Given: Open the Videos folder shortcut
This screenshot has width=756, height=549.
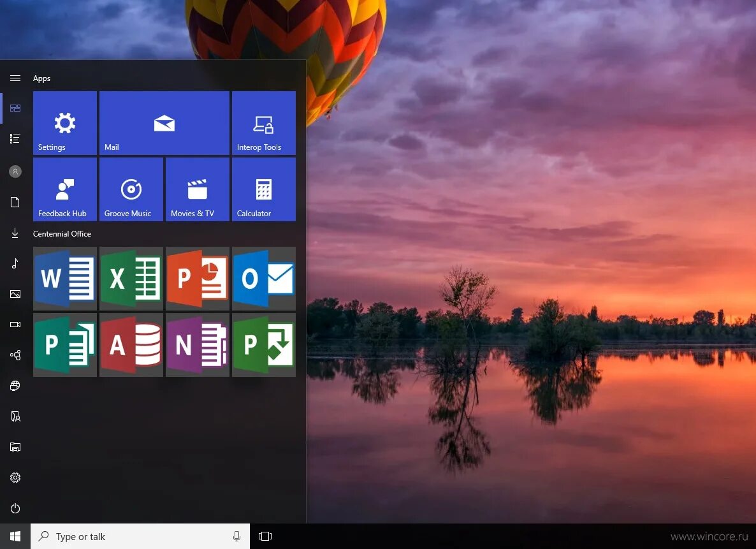Looking at the screenshot, I should coord(15,325).
